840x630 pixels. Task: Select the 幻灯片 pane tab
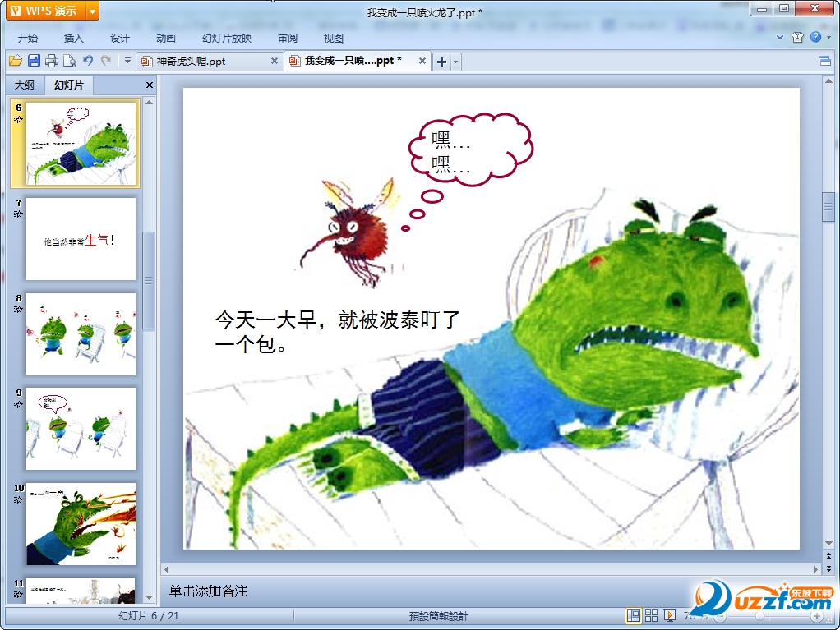68,85
